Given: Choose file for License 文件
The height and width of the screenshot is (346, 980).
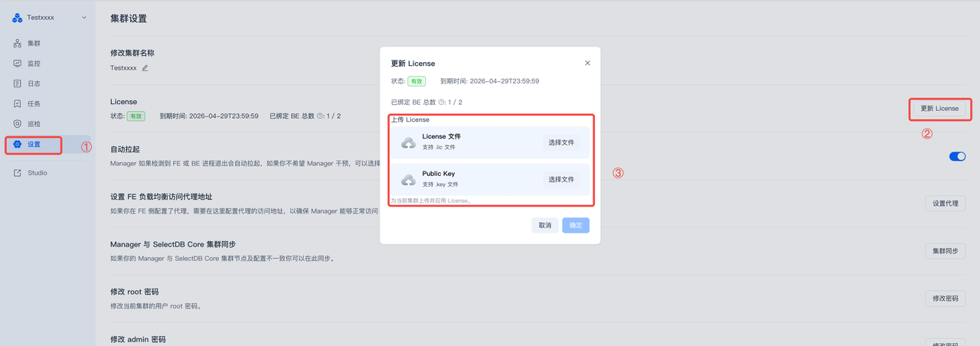Looking at the screenshot, I should (x=560, y=142).
